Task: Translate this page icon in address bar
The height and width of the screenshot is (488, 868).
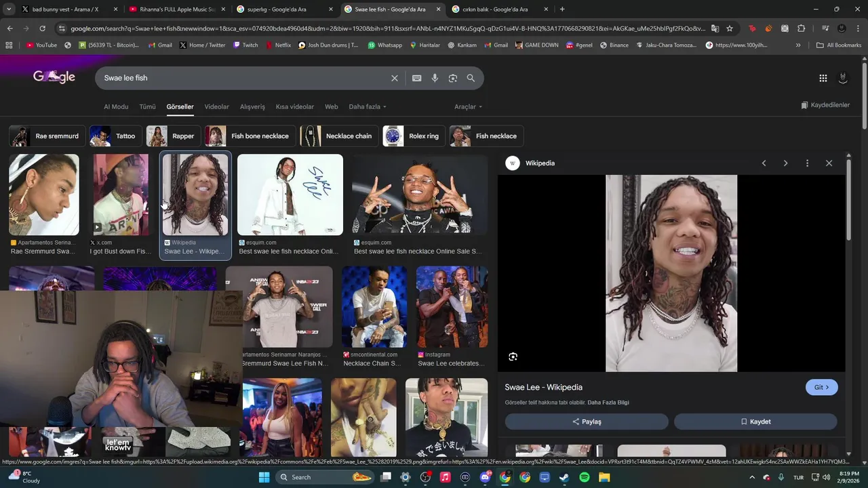Action: click(715, 28)
